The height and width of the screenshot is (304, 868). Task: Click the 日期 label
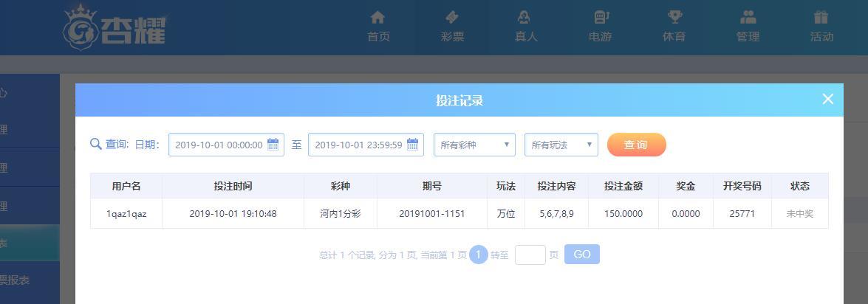(147, 145)
